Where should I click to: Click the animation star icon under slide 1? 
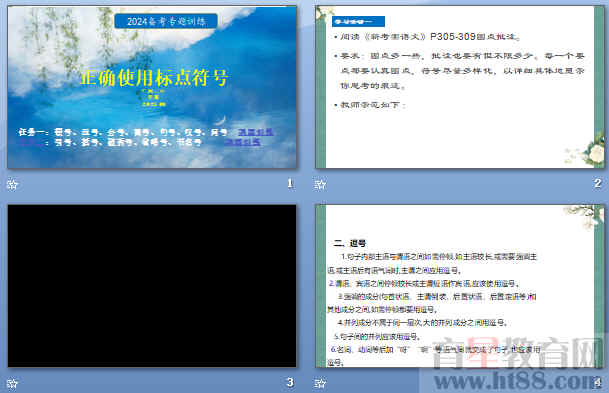pos(12,184)
